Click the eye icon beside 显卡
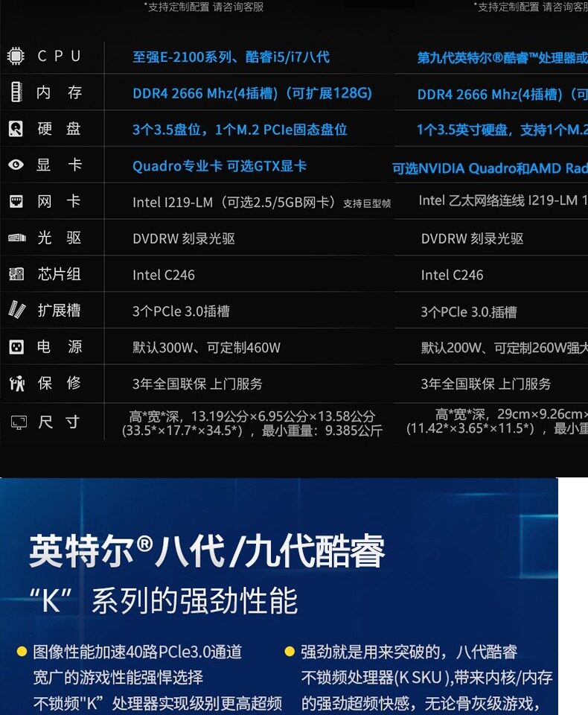Image resolution: width=588 pixels, height=715 pixels. [16, 165]
